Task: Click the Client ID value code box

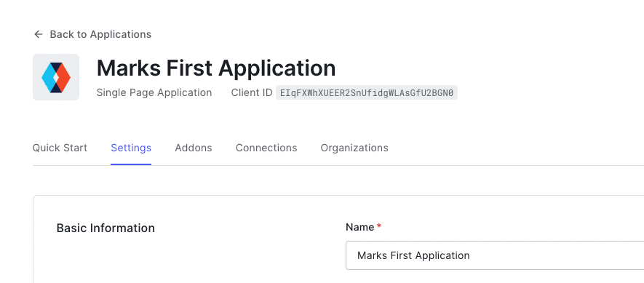Action: tap(366, 93)
